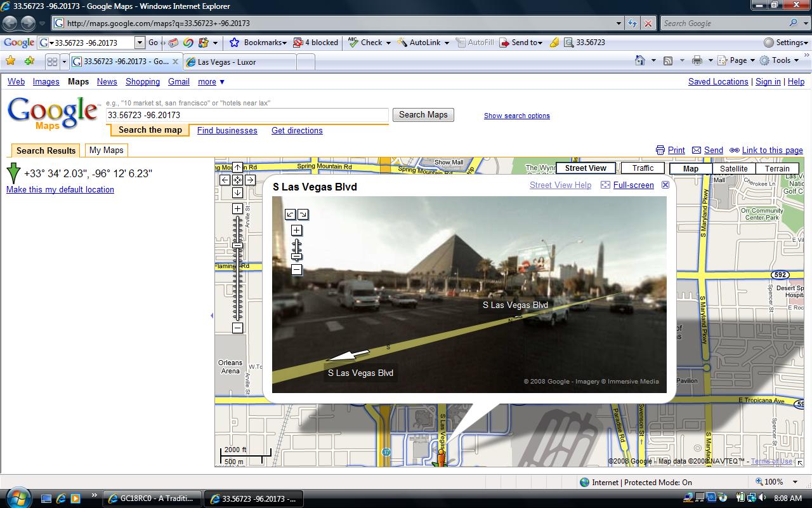
Task: Open Google Toolbar Settings menu
Action: pos(785,43)
